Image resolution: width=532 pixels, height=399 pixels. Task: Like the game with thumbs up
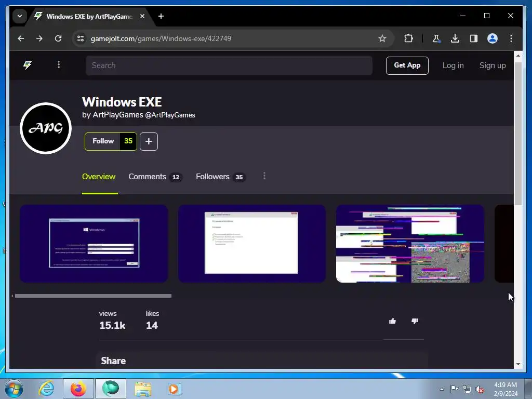tap(393, 321)
